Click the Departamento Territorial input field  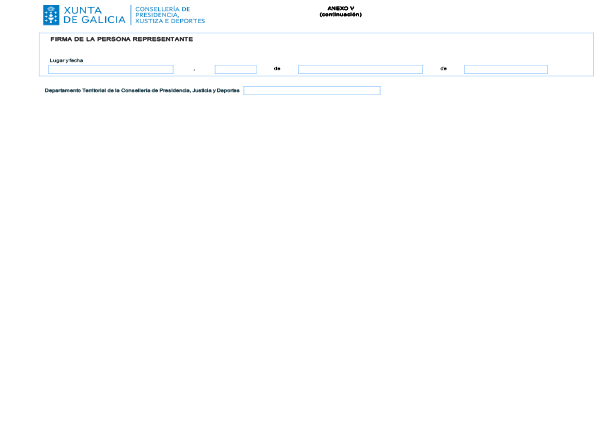[x=312, y=91]
